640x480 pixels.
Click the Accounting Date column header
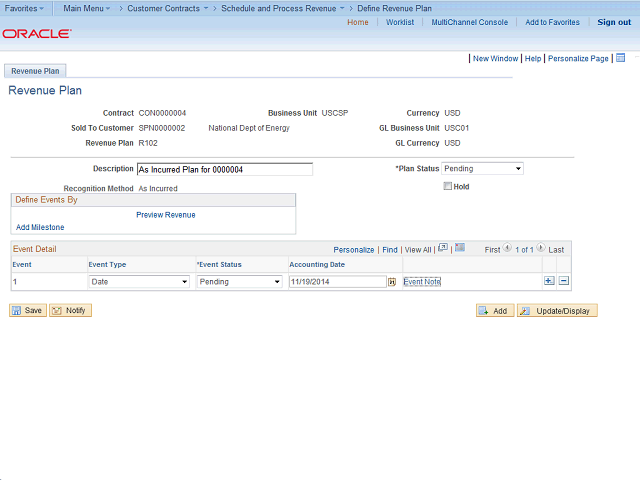pos(317,264)
